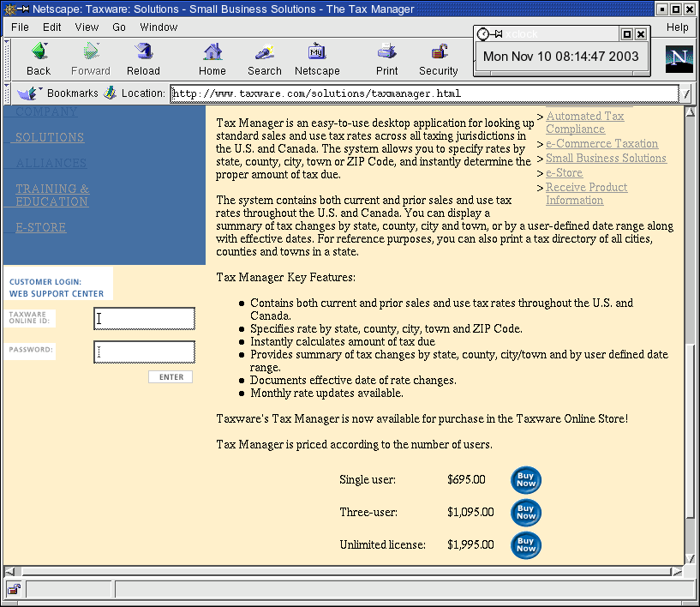Buy Now for Unlimited license

526,545
